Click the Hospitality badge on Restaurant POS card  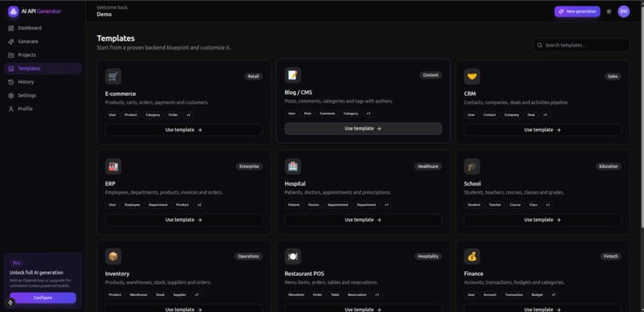point(428,257)
